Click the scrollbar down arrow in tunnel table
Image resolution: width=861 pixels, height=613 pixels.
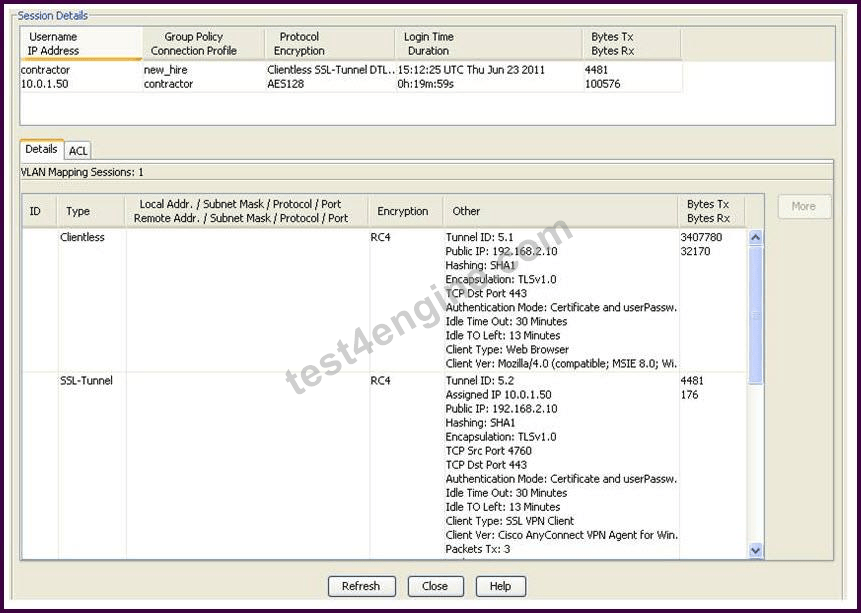point(756,550)
